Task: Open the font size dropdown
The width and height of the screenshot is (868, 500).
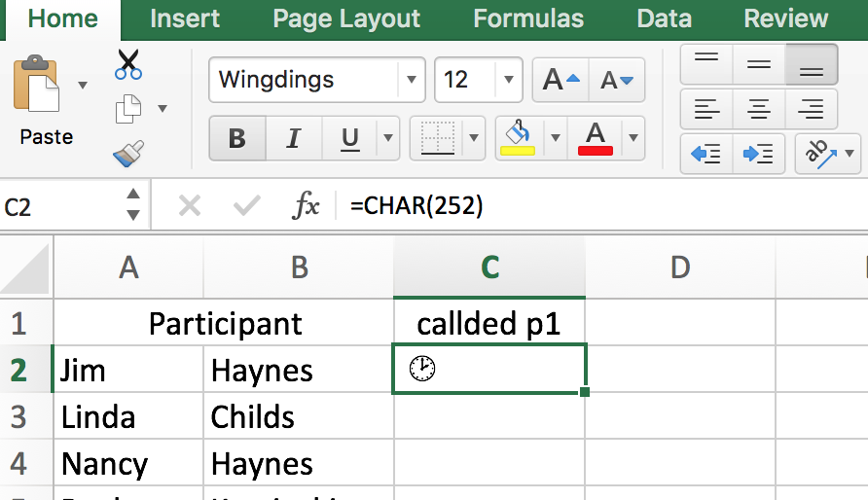Action: pos(509,80)
